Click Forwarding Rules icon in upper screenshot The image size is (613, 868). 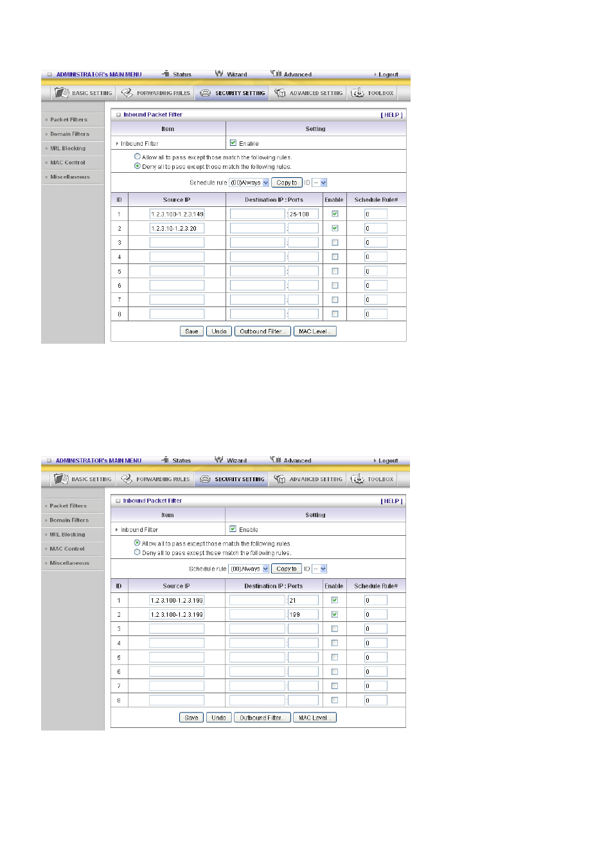pyautogui.click(x=127, y=93)
